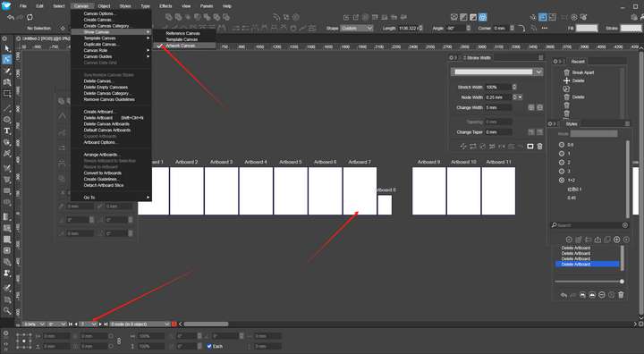644x354 pixels.
Task: Click the Search field in Styles panel
Action: click(x=589, y=225)
